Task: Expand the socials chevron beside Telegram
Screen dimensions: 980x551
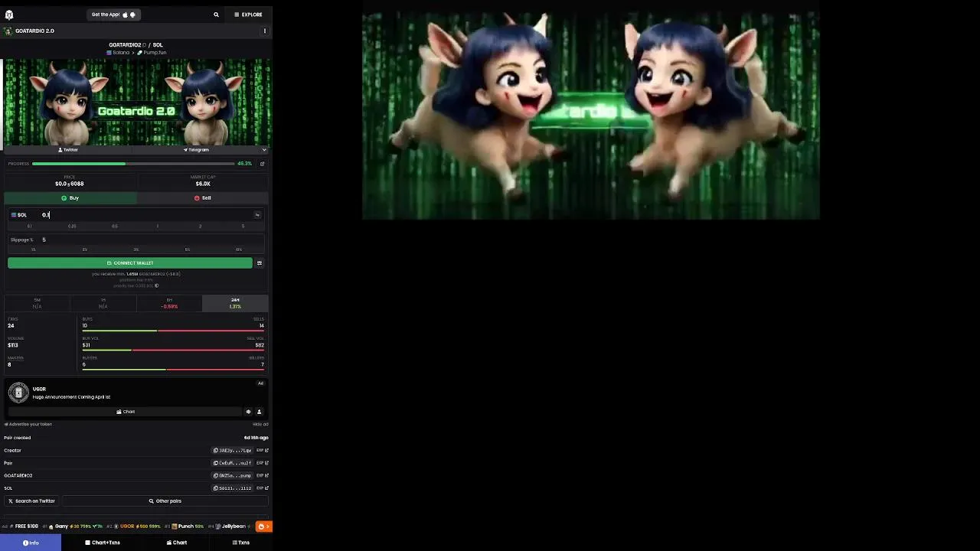Action: pos(264,150)
